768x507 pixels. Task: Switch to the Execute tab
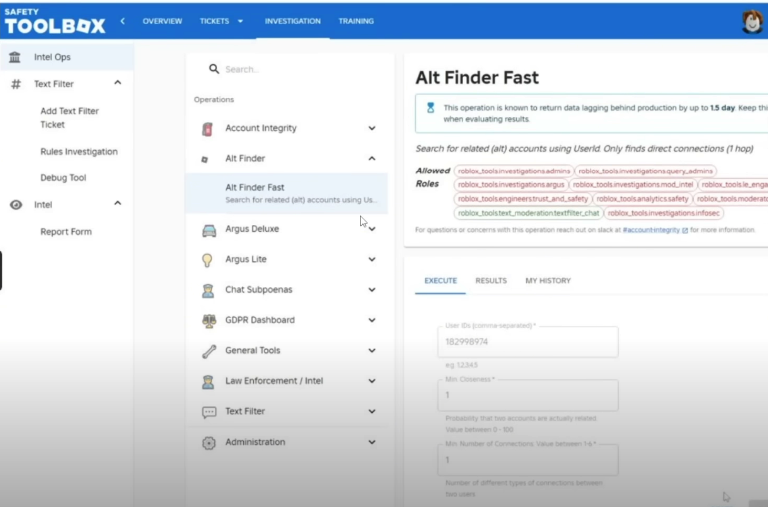tap(440, 281)
